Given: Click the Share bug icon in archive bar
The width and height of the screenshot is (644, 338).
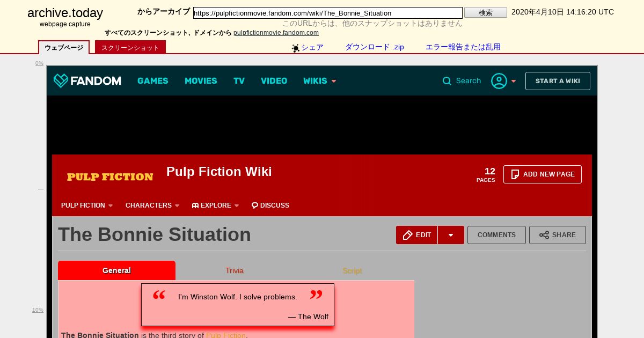Looking at the screenshot, I should [296, 48].
